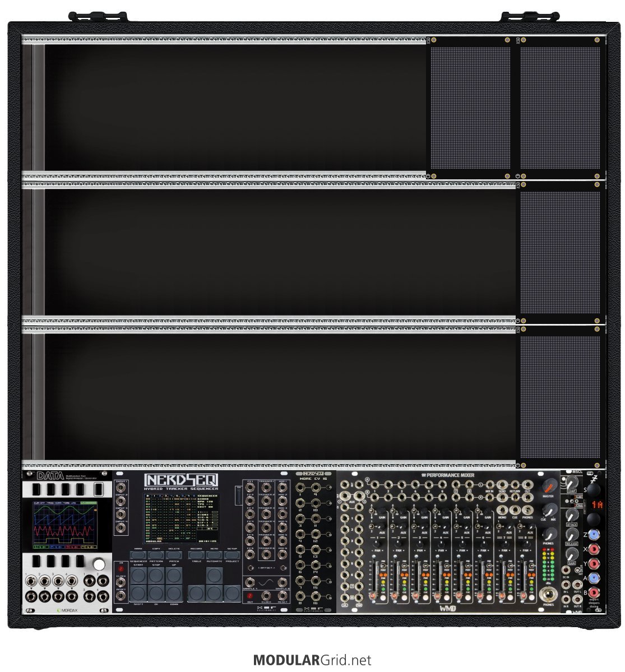Open the ModularGrid.net link
The height and width of the screenshot is (672, 625).
[312, 660]
